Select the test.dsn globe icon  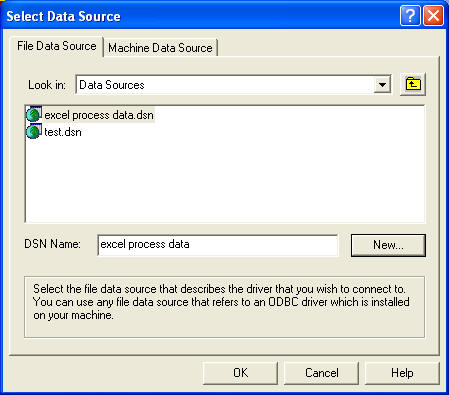(34, 131)
